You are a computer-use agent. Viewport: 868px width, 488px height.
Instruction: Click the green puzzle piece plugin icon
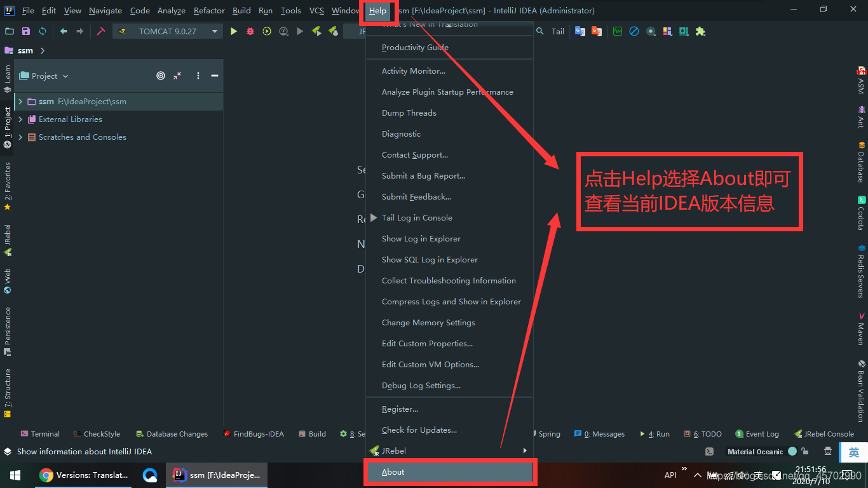point(700,31)
